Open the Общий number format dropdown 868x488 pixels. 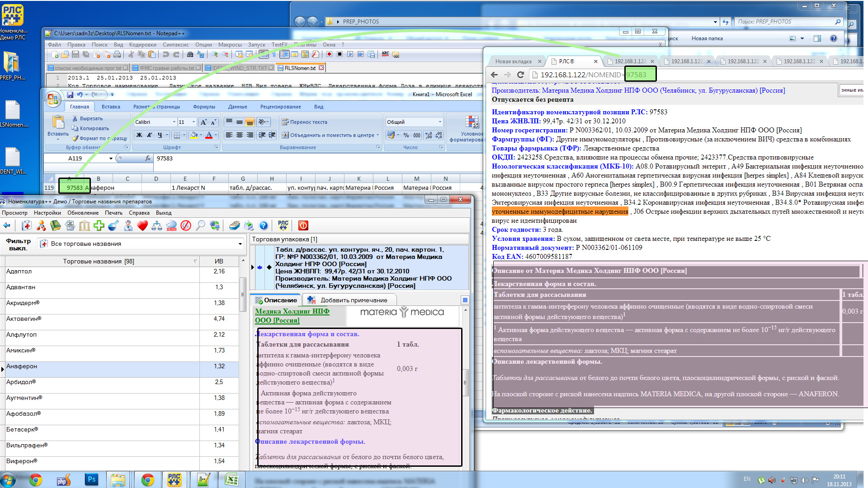coord(439,122)
